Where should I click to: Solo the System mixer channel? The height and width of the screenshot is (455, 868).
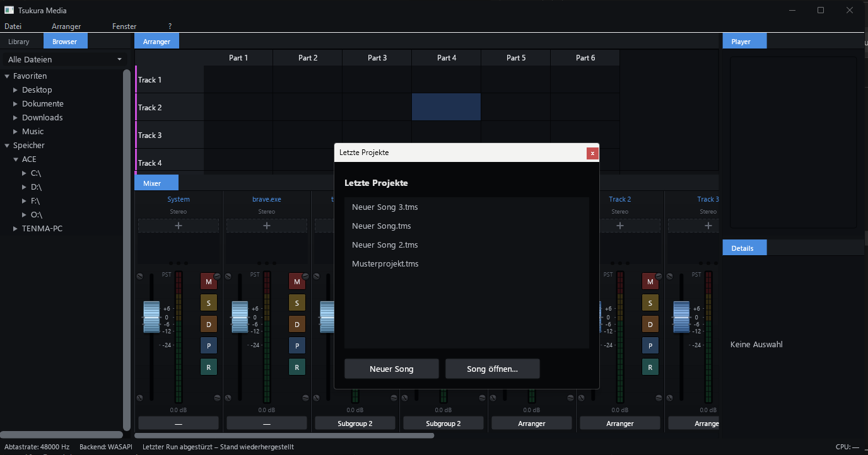[x=209, y=303]
